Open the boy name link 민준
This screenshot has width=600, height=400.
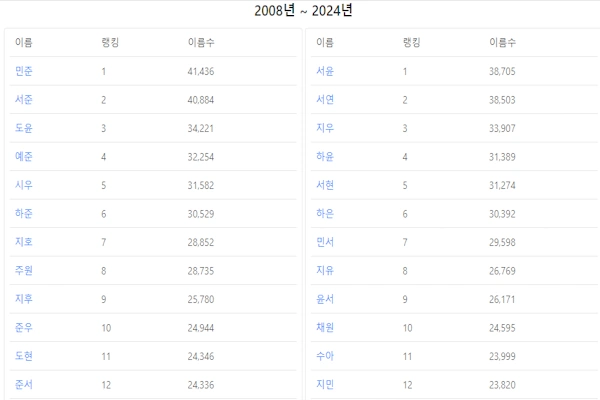pos(24,71)
